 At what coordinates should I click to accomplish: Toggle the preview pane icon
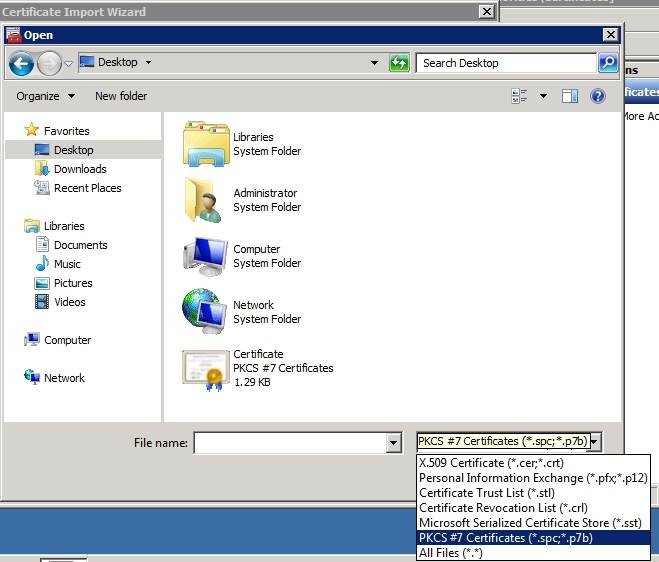(569, 96)
